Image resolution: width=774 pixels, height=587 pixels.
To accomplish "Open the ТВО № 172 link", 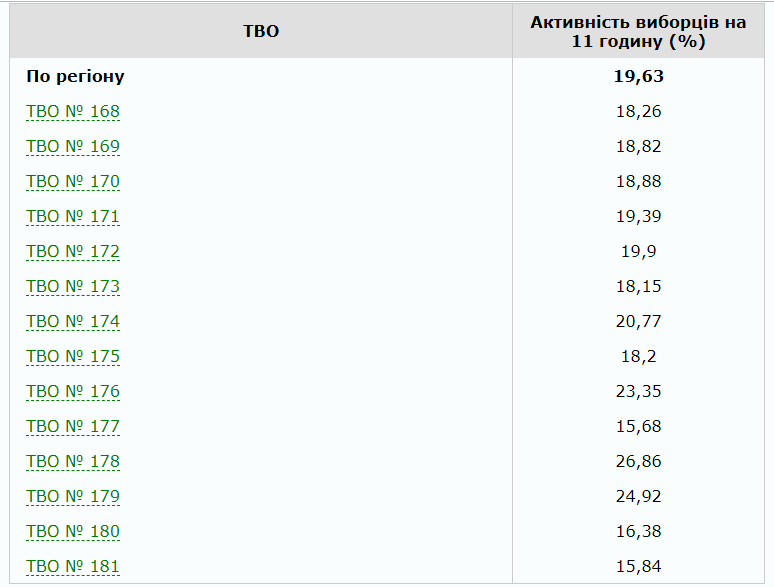I will (x=73, y=252).
